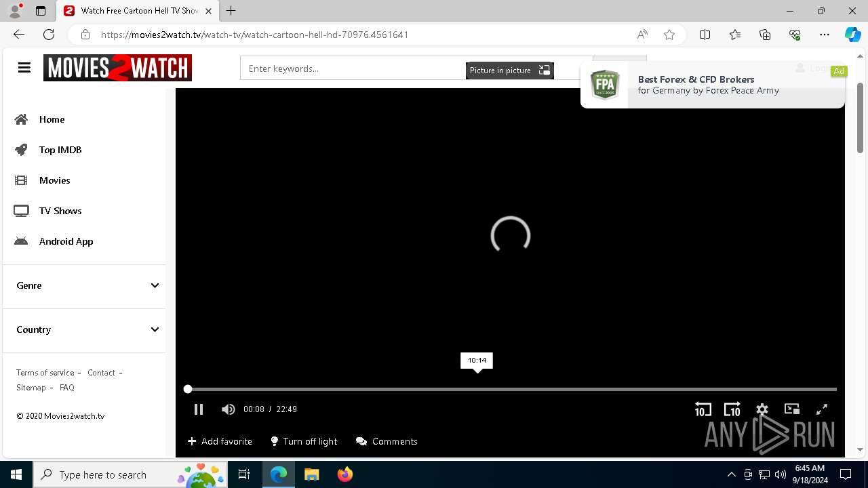Viewport: 868px width, 488px height.
Task: Open the Windows Start menu
Action: click(x=16, y=474)
